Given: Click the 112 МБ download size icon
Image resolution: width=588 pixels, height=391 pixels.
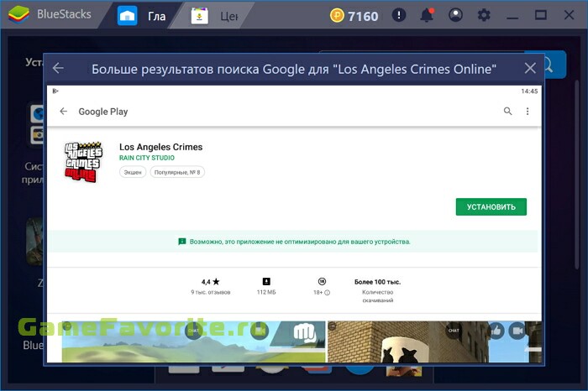Looking at the screenshot, I should point(266,281).
